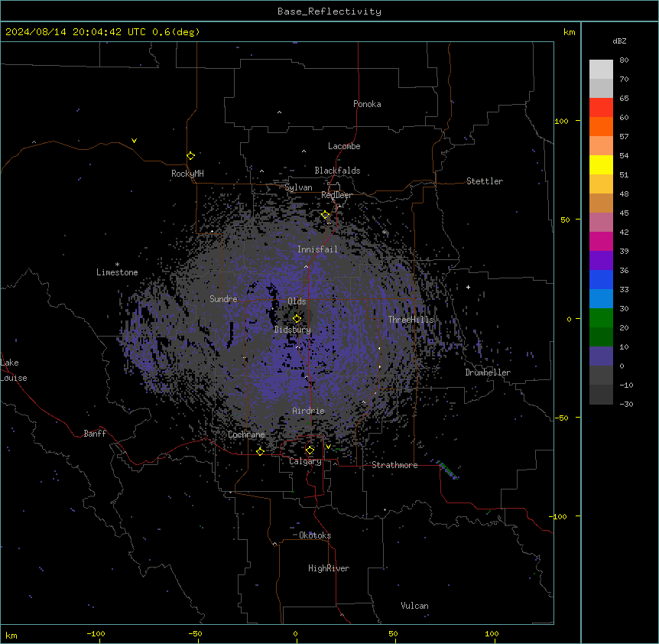Click the Okotoks city label
The height and width of the screenshot is (644, 659).
pos(315,535)
